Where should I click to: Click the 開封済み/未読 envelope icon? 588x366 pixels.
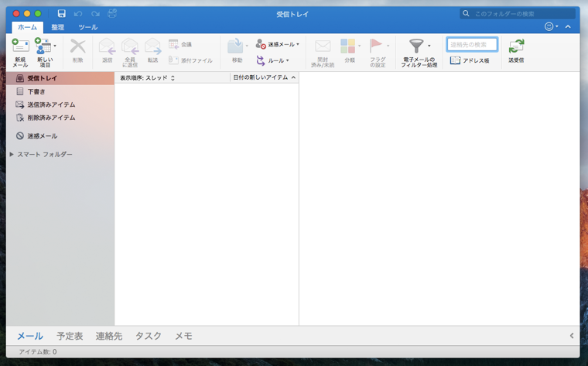click(x=323, y=46)
